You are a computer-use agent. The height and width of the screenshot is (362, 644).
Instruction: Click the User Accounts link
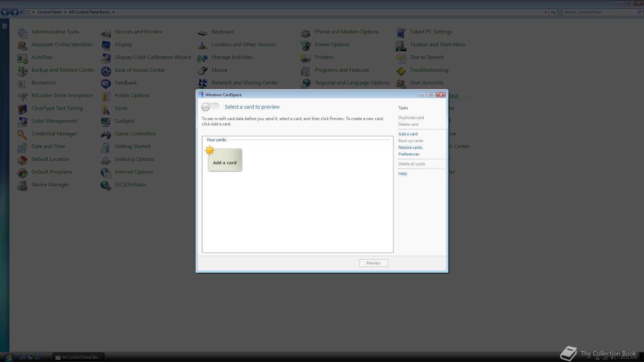click(426, 83)
